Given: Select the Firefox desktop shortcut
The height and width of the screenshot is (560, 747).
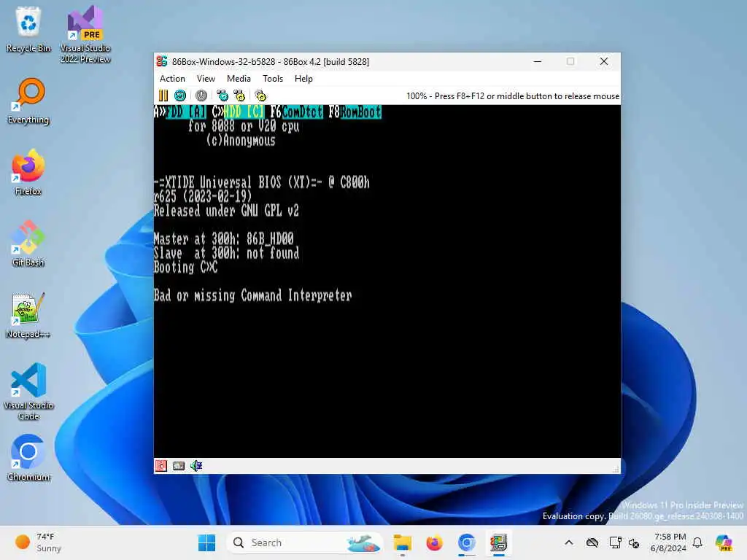Looking at the screenshot, I should (28, 172).
